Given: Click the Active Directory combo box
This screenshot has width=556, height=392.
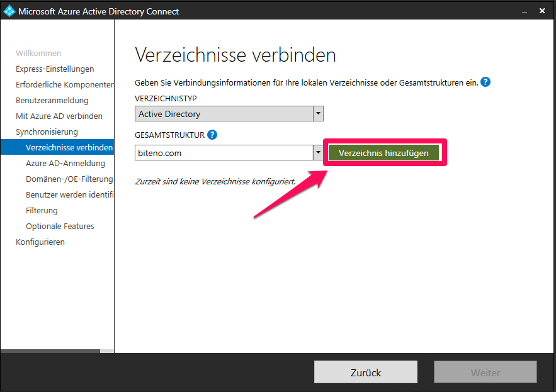Looking at the screenshot, I should [229, 114].
